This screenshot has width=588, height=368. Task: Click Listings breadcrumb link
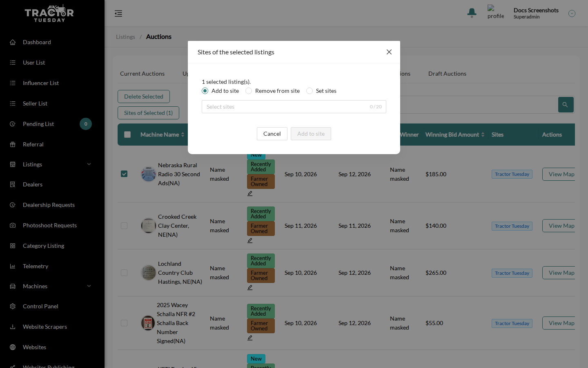tap(125, 37)
